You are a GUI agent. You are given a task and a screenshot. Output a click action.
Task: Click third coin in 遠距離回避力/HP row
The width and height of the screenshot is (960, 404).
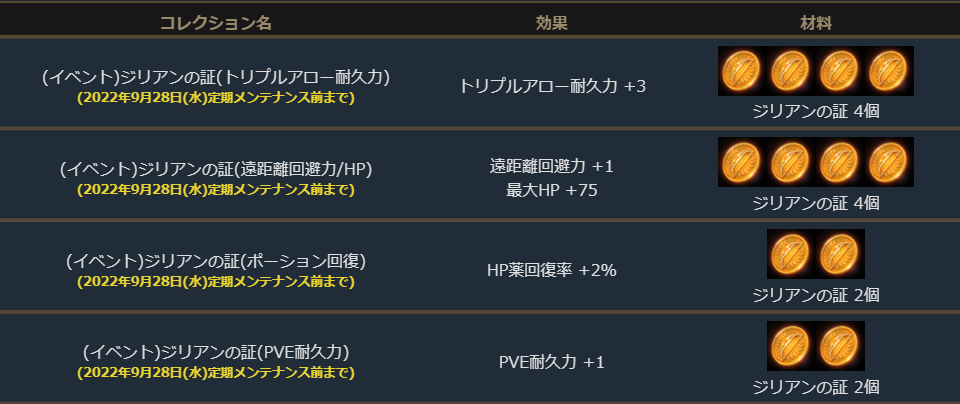pyautogui.click(x=840, y=162)
